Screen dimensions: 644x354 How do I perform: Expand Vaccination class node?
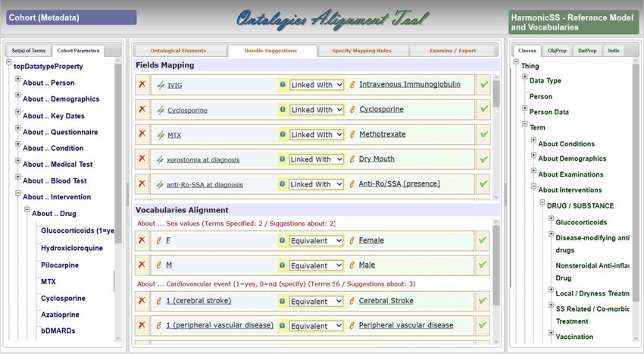[x=551, y=333]
